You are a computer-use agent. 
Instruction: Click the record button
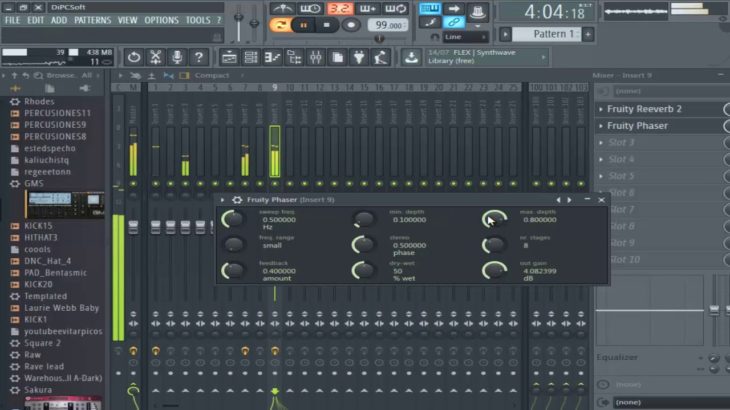[x=351, y=25]
